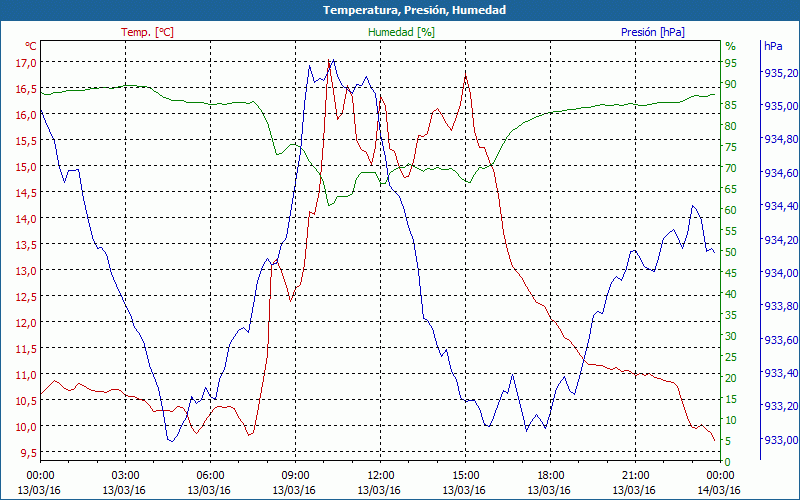The width and height of the screenshot is (800, 500).
Task: Click the "06:00" time axis label
Action: click(210, 476)
